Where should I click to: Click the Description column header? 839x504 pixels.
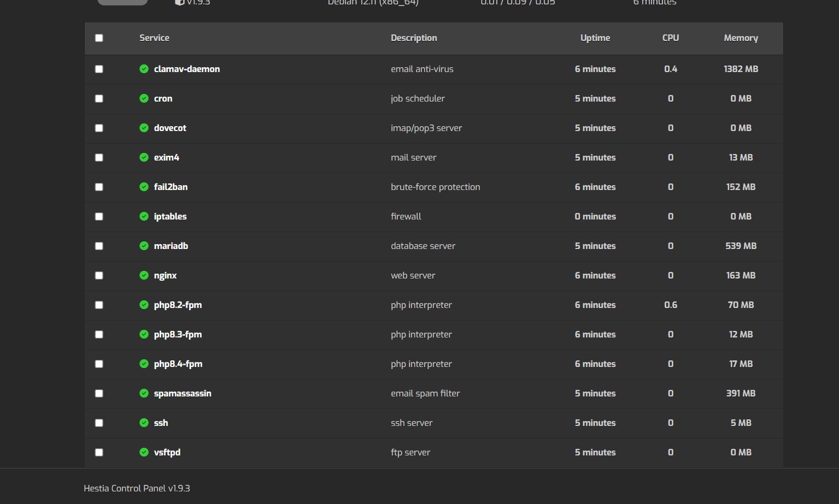[x=414, y=38]
